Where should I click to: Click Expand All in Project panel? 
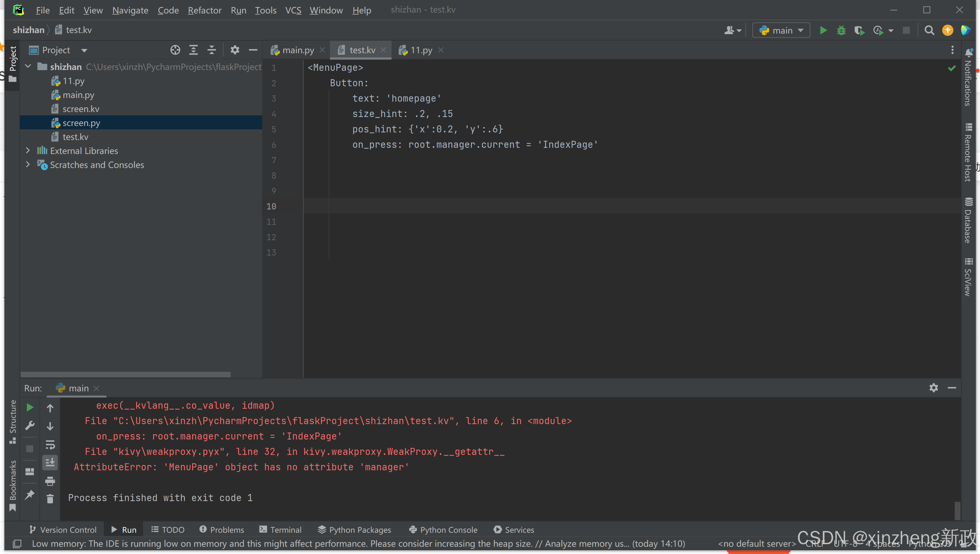193,50
